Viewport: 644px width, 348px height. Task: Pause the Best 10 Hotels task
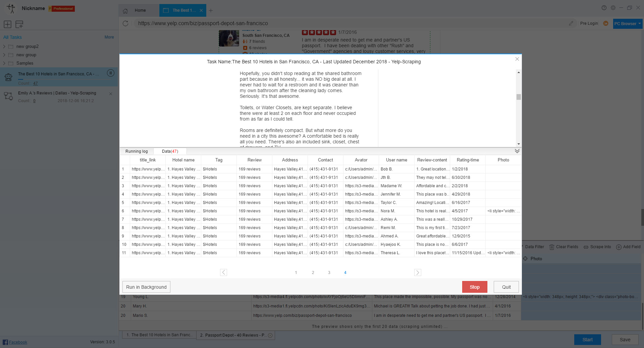tap(110, 73)
